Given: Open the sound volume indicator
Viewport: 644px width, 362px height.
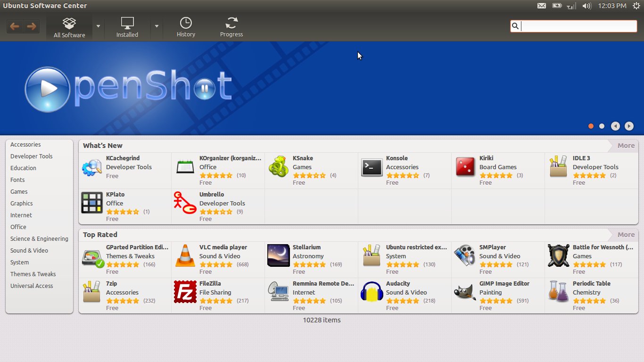Looking at the screenshot, I should (x=586, y=6).
